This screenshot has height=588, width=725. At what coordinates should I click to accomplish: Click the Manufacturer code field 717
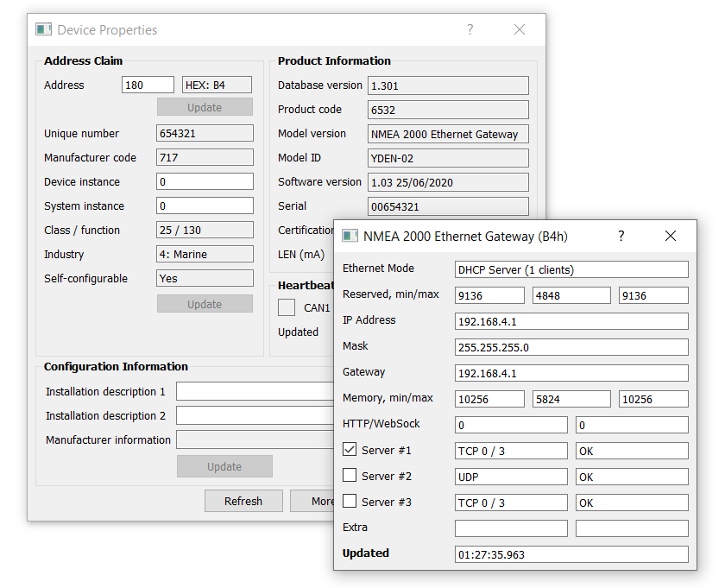tap(205, 157)
